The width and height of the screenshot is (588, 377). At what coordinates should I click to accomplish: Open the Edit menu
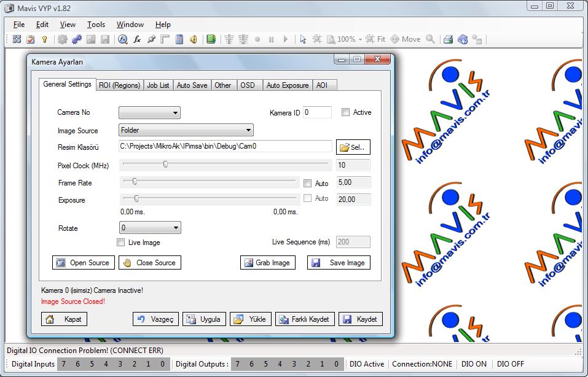[x=42, y=25]
